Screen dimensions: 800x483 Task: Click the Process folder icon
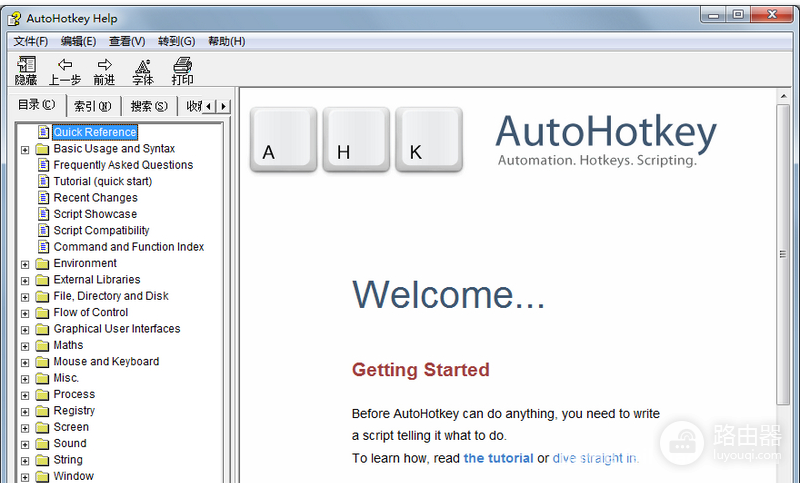pyautogui.click(x=42, y=395)
